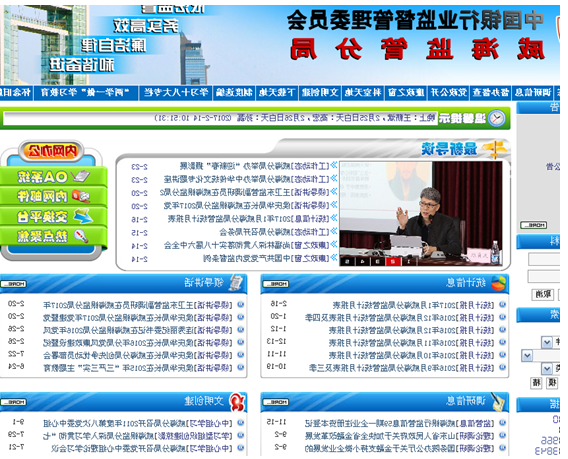Open 理论调研 山东省人民政府 item dated 9-2
The image size is (568, 459).
coord(400,435)
